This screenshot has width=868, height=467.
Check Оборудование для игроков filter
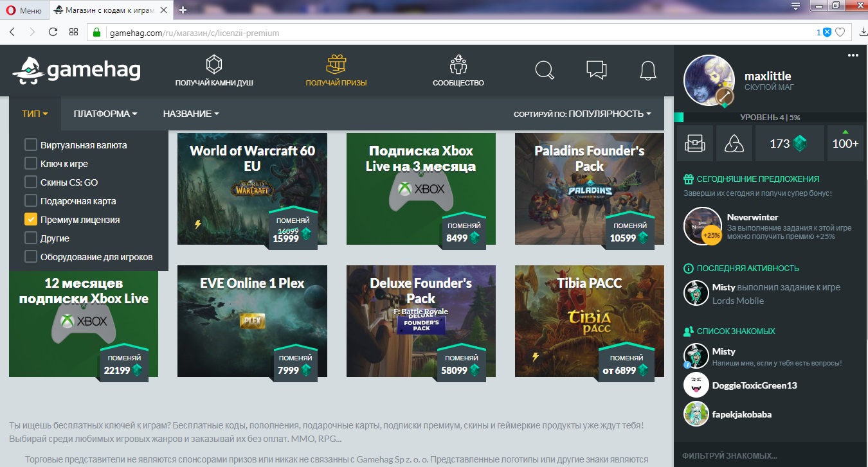(30, 256)
